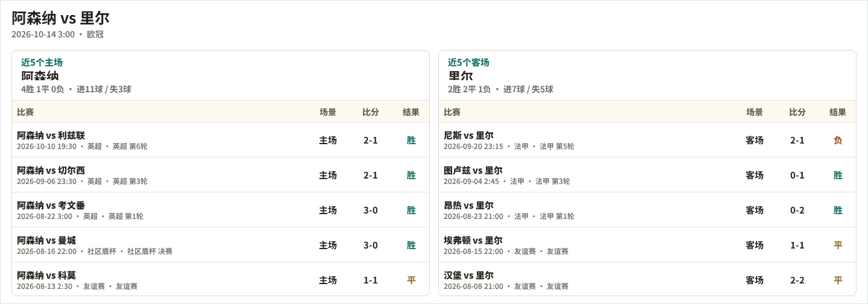868x304 pixels.
Task: Click the 3-0 score for 阿森纳 vs 曼城
Action: tap(371, 245)
